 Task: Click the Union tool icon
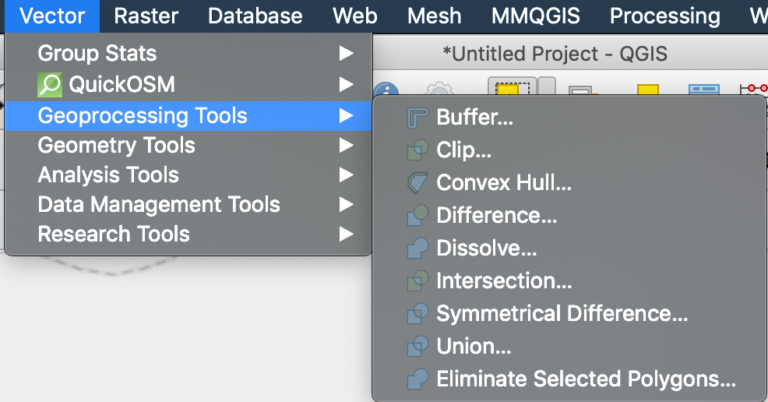(418, 347)
